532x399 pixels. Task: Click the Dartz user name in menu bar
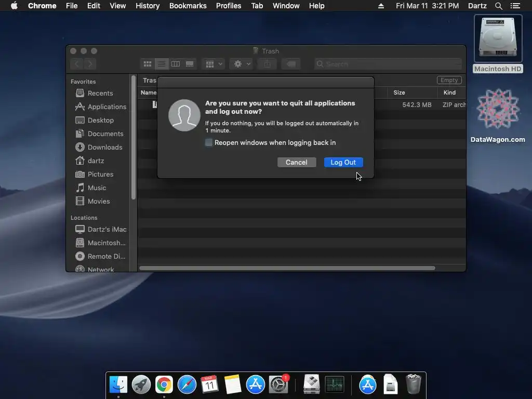point(477,6)
